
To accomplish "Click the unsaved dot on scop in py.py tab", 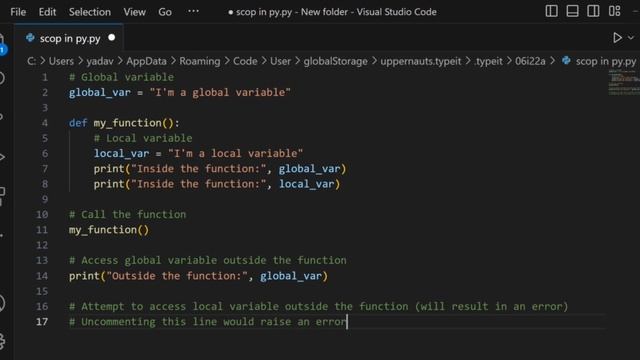I will click(111, 38).
